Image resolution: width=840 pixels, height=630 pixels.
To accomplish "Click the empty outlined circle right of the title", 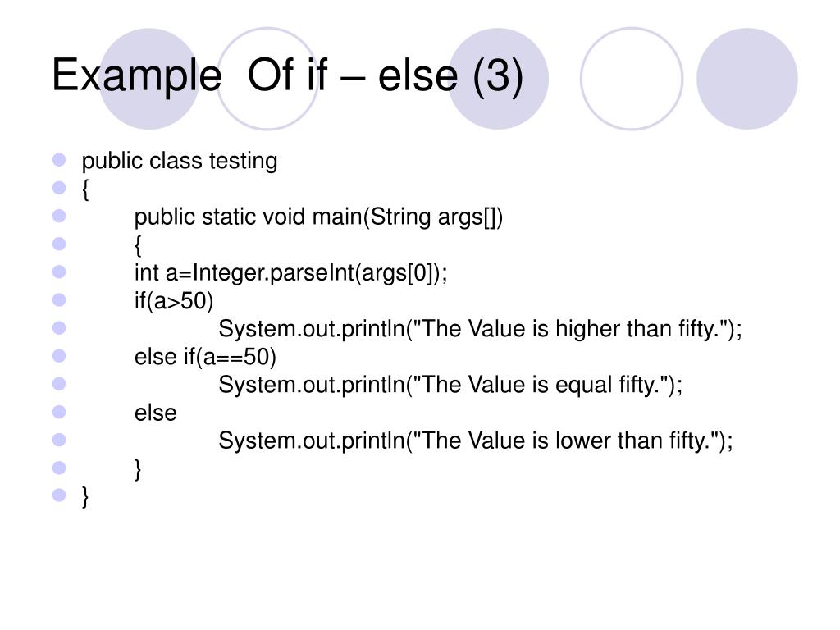I will click(x=632, y=79).
